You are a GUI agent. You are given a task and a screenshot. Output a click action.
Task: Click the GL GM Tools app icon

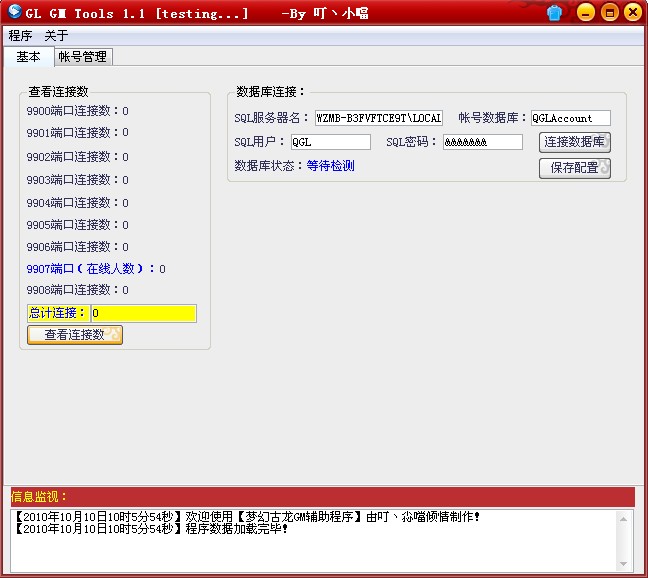pyautogui.click(x=14, y=13)
